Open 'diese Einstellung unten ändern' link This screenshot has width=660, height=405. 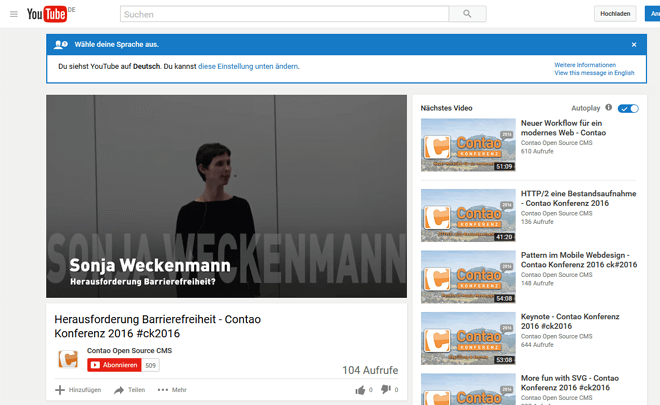point(248,67)
